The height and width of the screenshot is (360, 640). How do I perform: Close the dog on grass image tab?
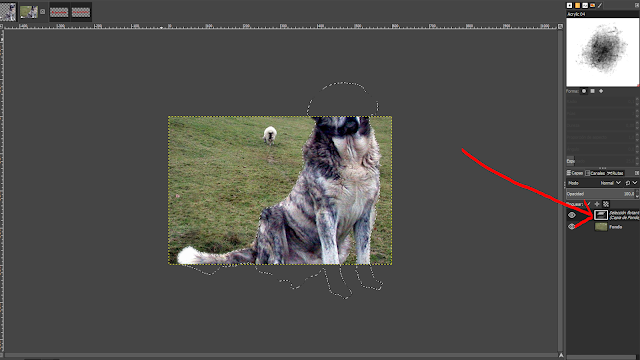click(42, 12)
